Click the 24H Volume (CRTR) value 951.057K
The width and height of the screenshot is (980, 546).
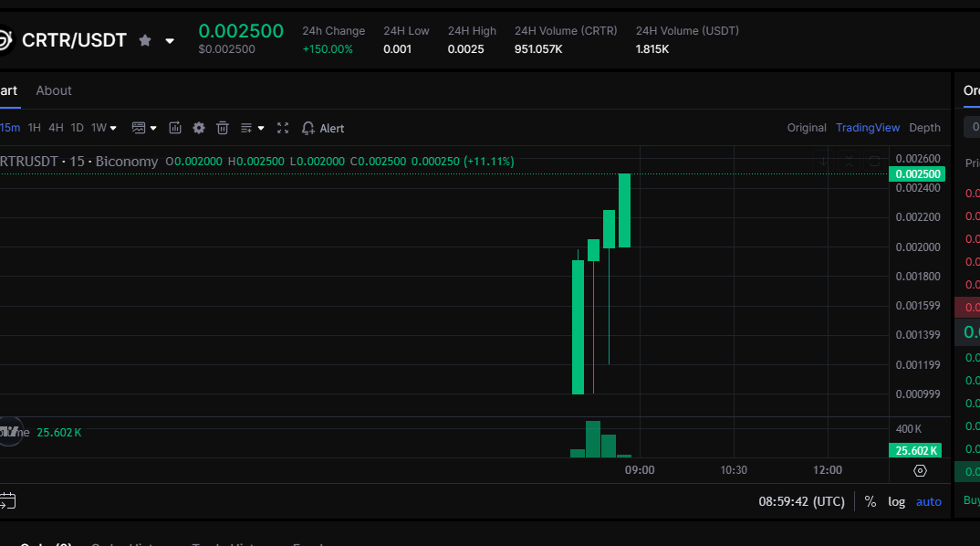coord(538,48)
